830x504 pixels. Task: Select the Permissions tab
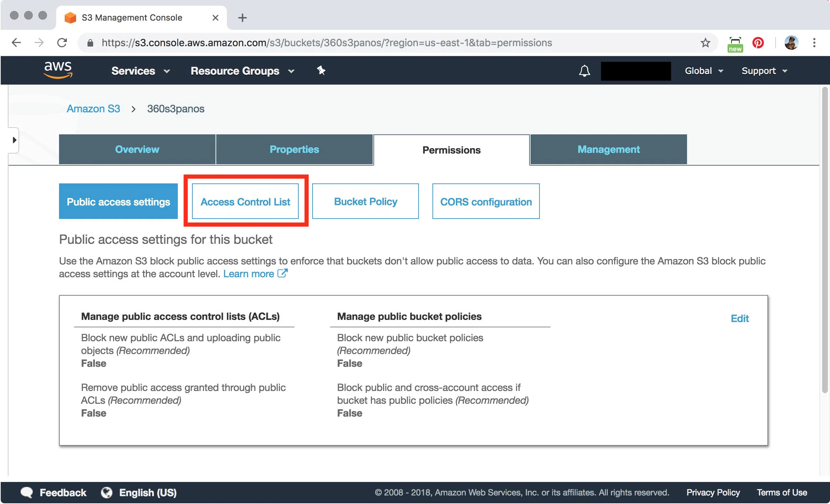(451, 150)
